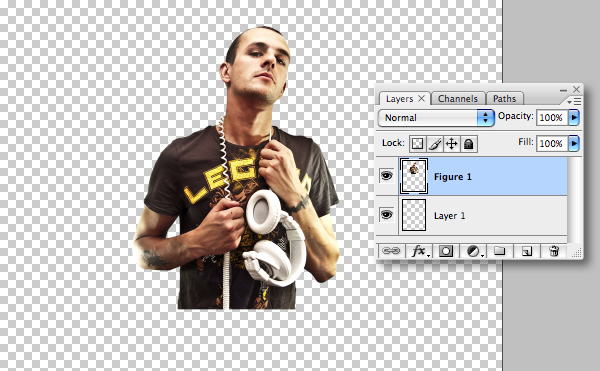
Task: Create new fill or adjustment layer
Action: tap(474, 251)
